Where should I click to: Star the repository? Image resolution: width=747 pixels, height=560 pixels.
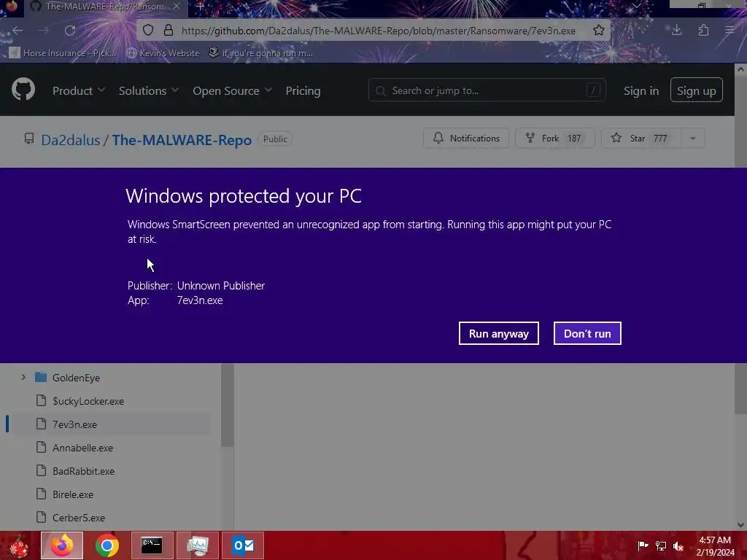(641, 138)
